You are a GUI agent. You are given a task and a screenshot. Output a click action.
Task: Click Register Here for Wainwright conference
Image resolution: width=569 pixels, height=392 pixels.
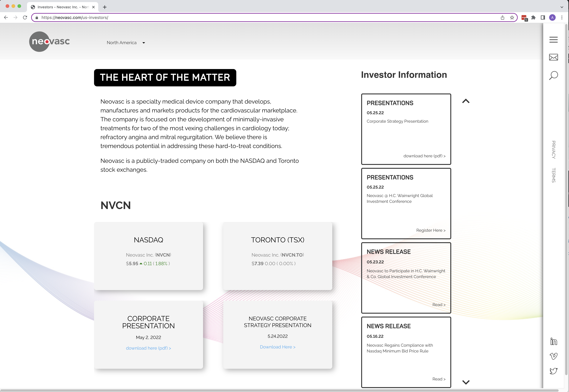click(431, 230)
